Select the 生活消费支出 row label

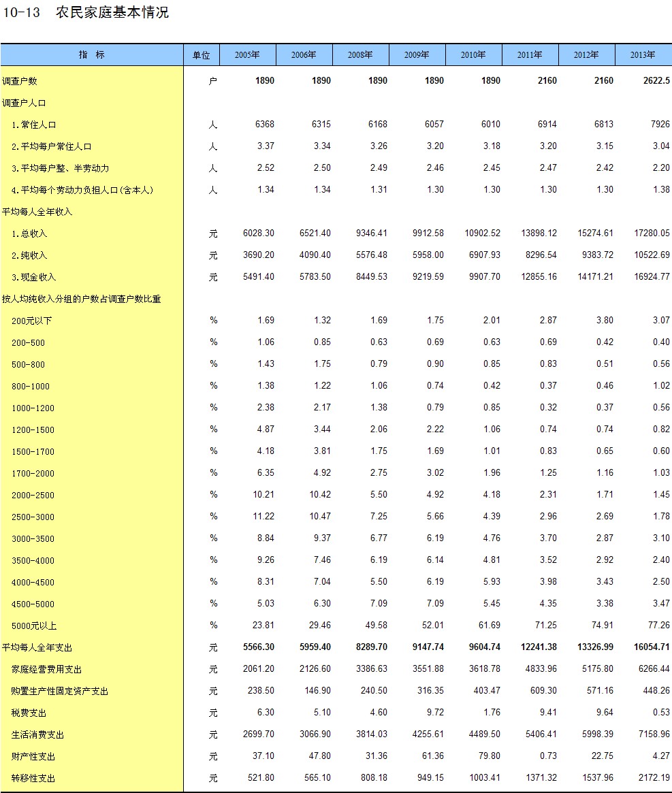pyautogui.click(x=37, y=734)
